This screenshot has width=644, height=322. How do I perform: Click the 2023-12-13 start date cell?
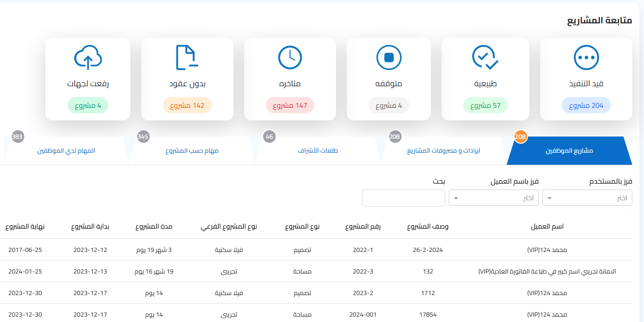tap(90, 271)
